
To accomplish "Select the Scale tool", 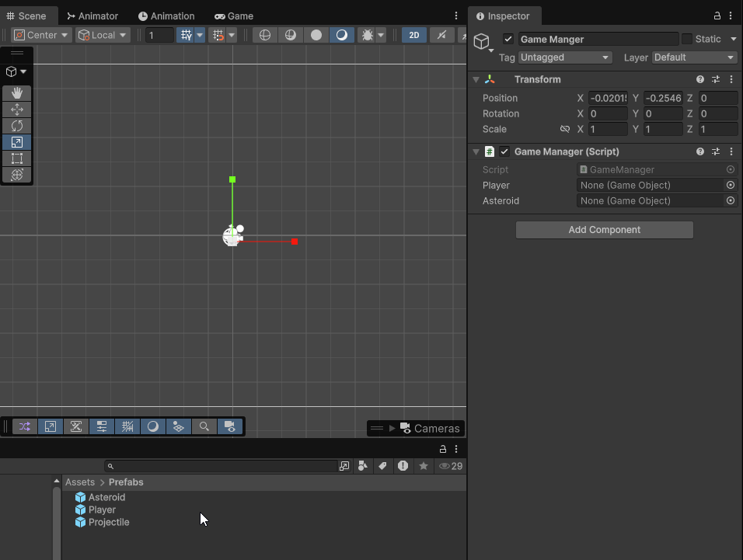I will pos(17,142).
